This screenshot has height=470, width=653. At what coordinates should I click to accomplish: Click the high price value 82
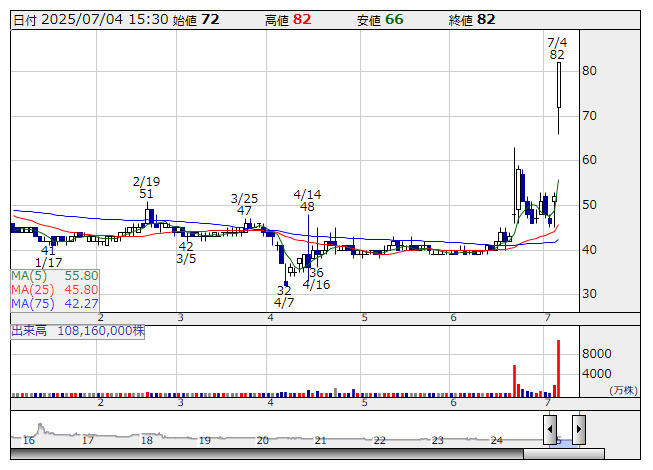(302, 20)
